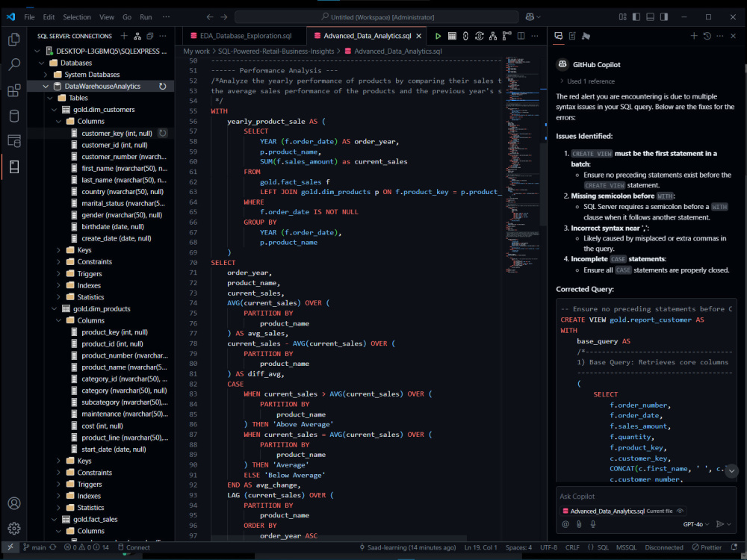Collapse the gold.dim_customers table
The image size is (747, 560).
[x=54, y=110]
